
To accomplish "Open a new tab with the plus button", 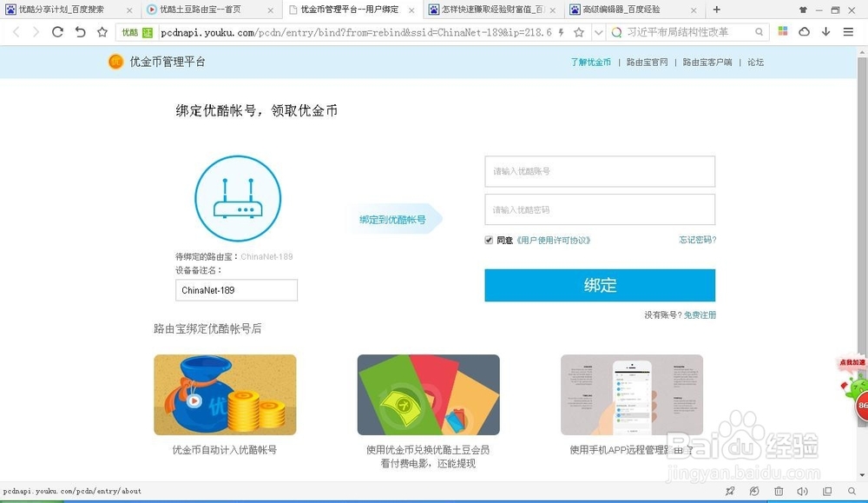I will click(x=717, y=10).
